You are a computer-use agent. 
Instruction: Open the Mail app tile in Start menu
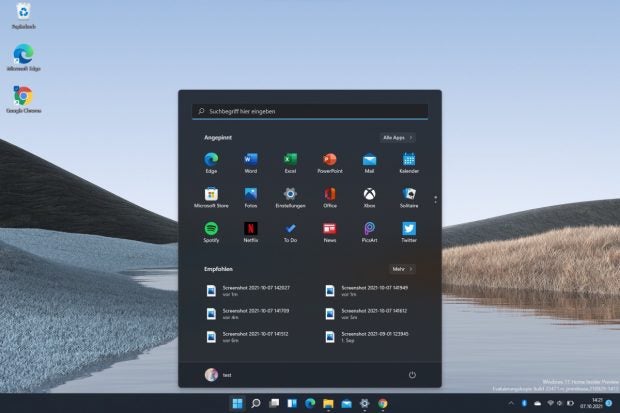point(369,163)
